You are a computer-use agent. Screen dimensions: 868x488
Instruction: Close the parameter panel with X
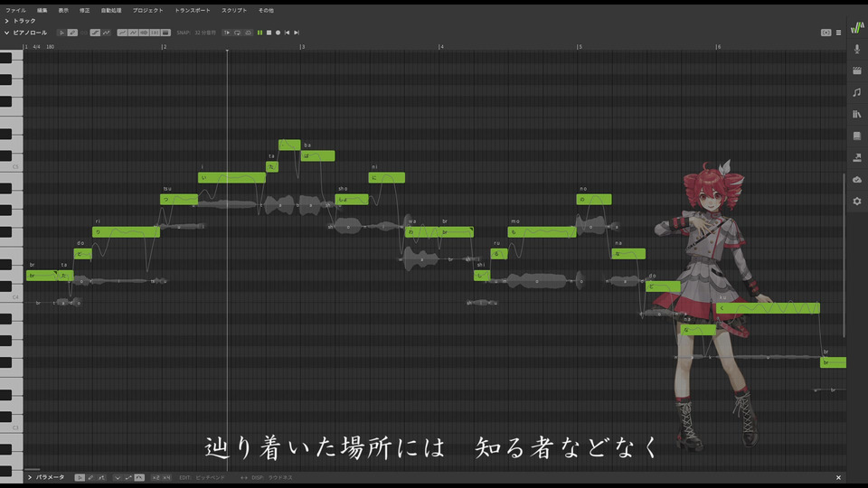[x=839, y=477]
